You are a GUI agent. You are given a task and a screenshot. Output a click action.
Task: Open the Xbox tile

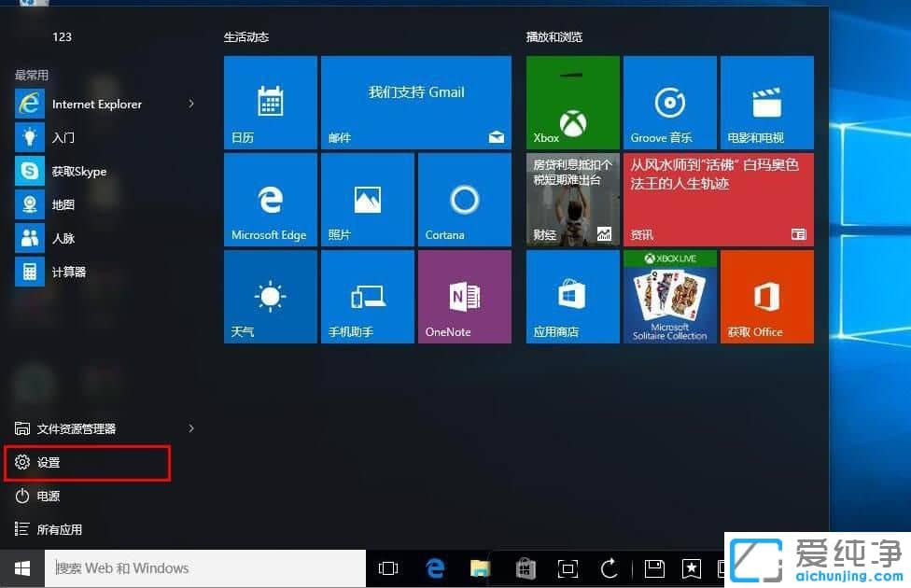(x=571, y=103)
